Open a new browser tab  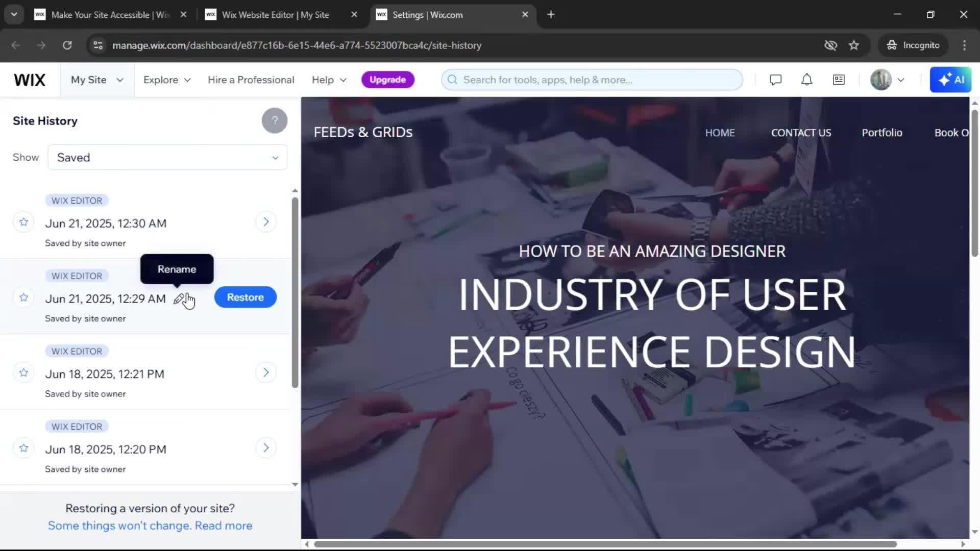551,15
